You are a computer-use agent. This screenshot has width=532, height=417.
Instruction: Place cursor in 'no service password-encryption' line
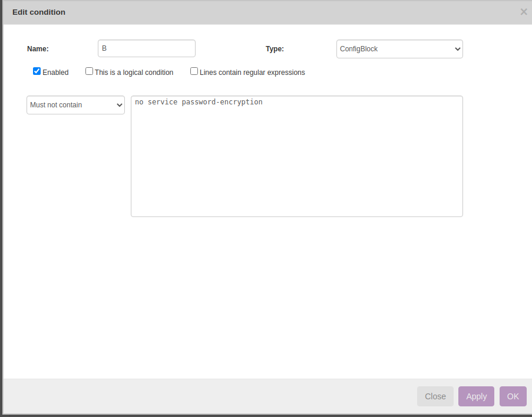pos(199,102)
